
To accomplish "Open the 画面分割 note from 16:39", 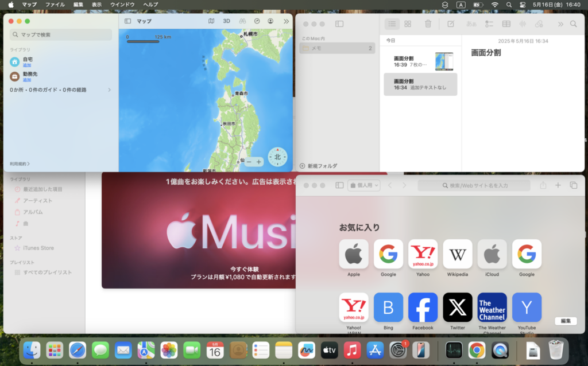I will tap(420, 62).
